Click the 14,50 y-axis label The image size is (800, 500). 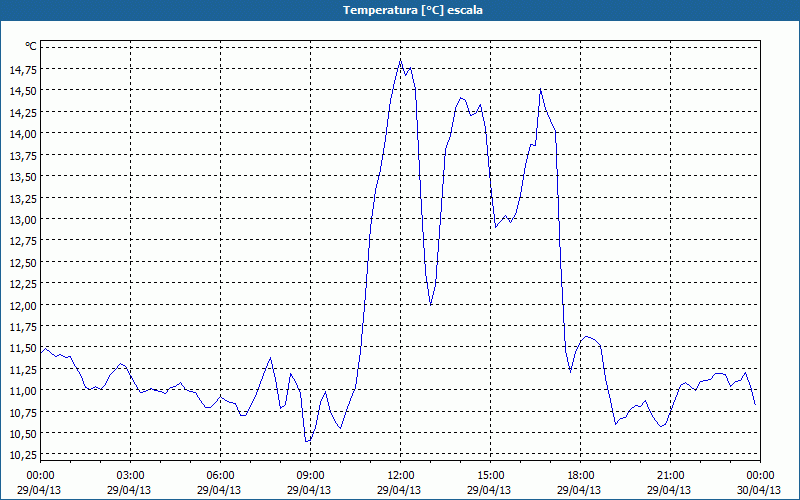coord(22,91)
